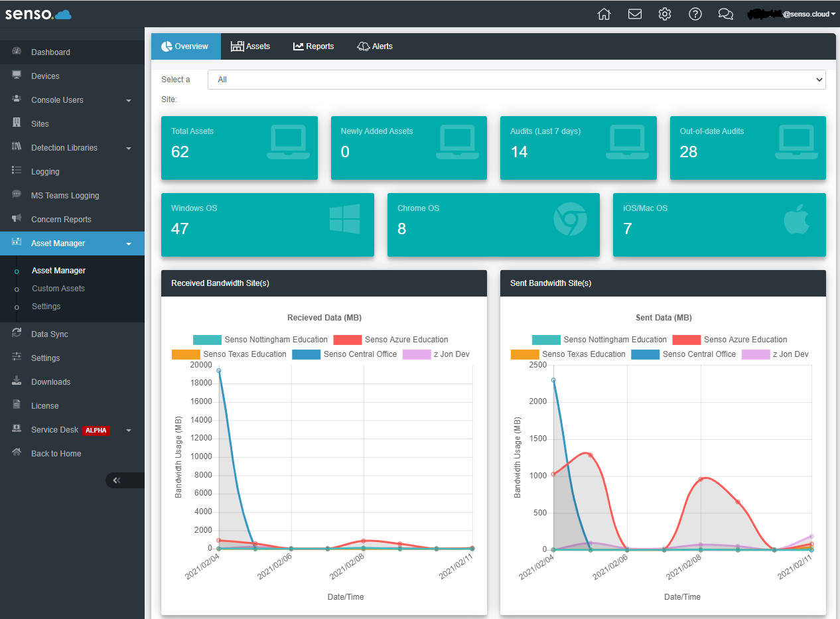Viewport: 840px width, 619px height.
Task: Click the Windows OS card
Action: (x=267, y=225)
